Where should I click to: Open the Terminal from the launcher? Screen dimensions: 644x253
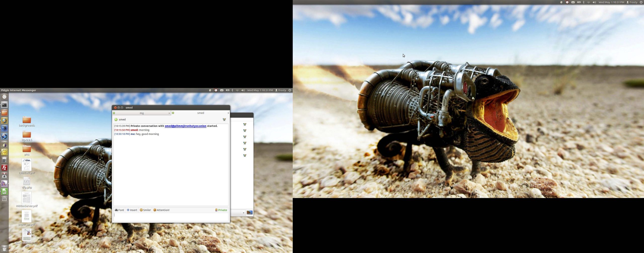pos(4,105)
